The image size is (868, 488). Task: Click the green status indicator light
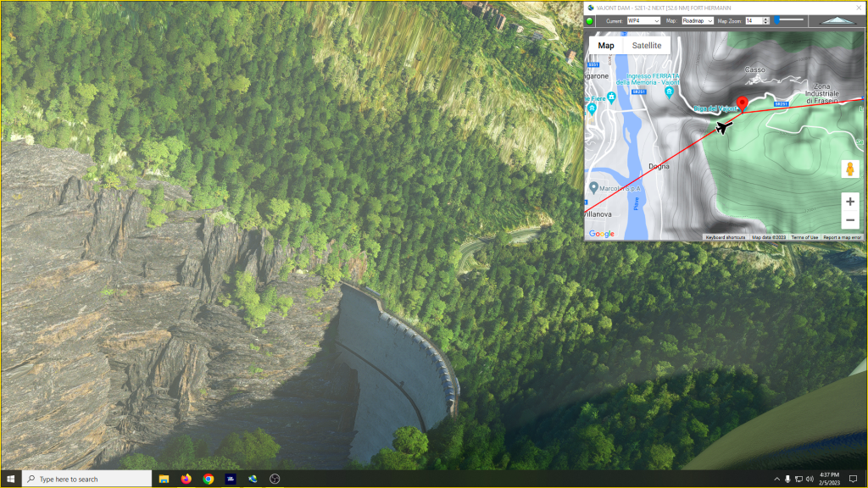(x=590, y=20)
